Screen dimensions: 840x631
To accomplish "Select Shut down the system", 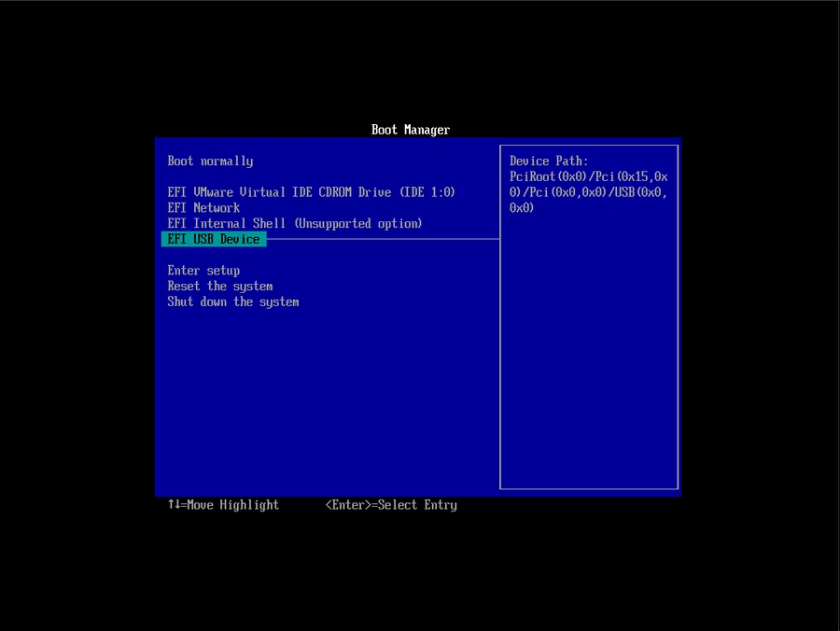I will (x=232, y=302).
